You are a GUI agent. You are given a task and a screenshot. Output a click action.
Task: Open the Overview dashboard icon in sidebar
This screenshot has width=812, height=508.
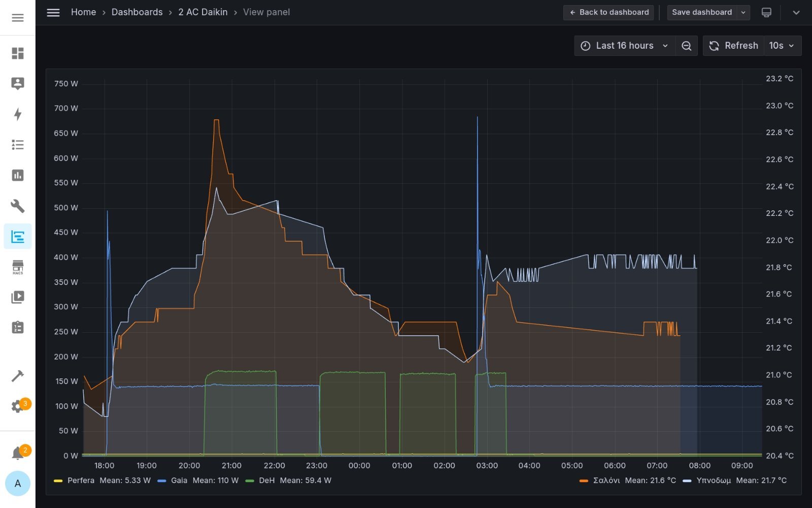pyautogui.click(x=18, y=53)
